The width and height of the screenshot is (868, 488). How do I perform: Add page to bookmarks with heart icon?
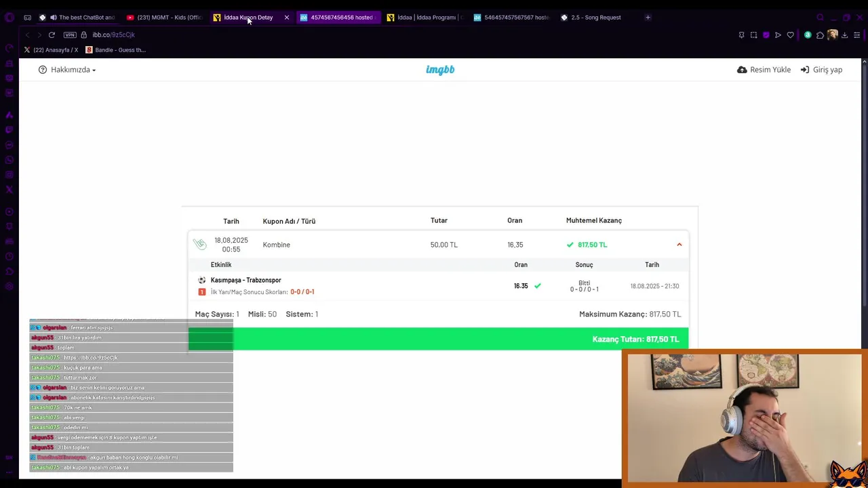click(790, 35)
